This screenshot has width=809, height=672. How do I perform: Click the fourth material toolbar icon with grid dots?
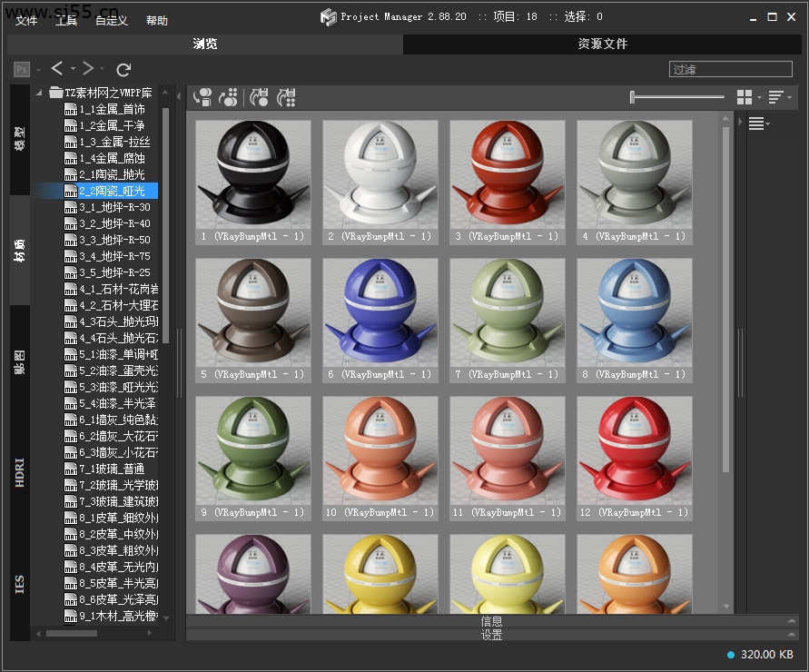[x=287, y=97]
